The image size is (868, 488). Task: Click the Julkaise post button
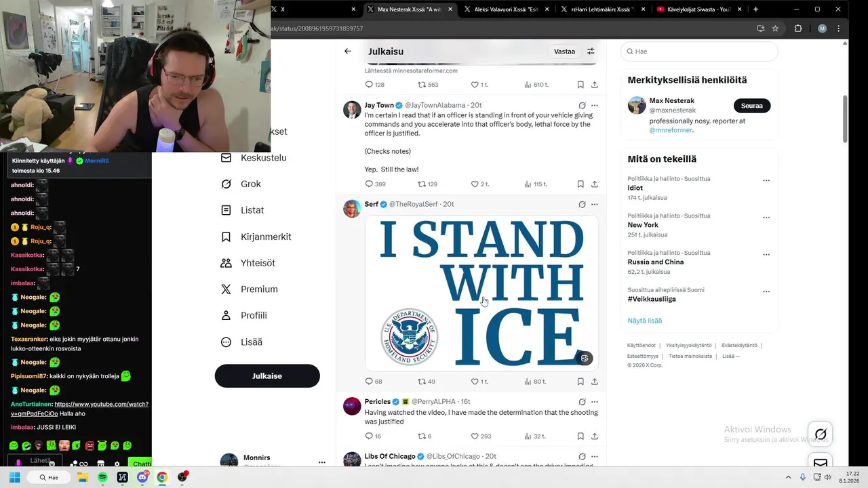tap(267, 376)
